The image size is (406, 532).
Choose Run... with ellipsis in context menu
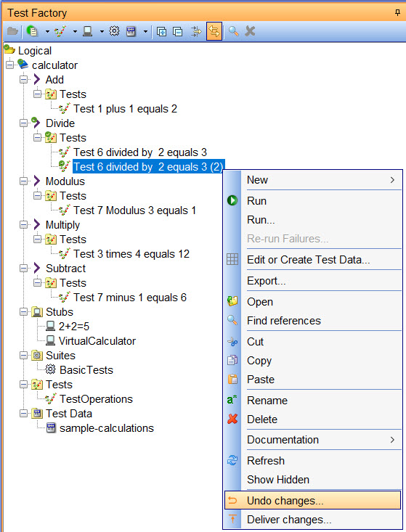[312, 220]
